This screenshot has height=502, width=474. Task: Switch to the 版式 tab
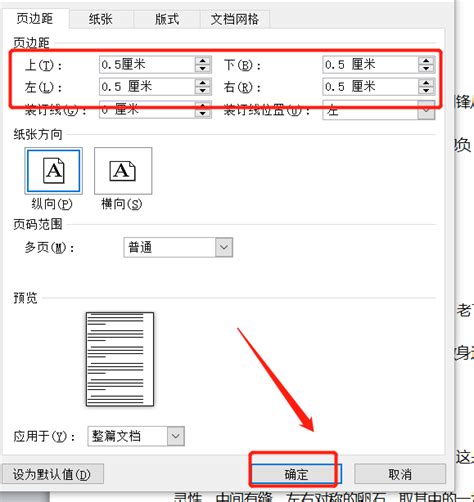point(167,19)
